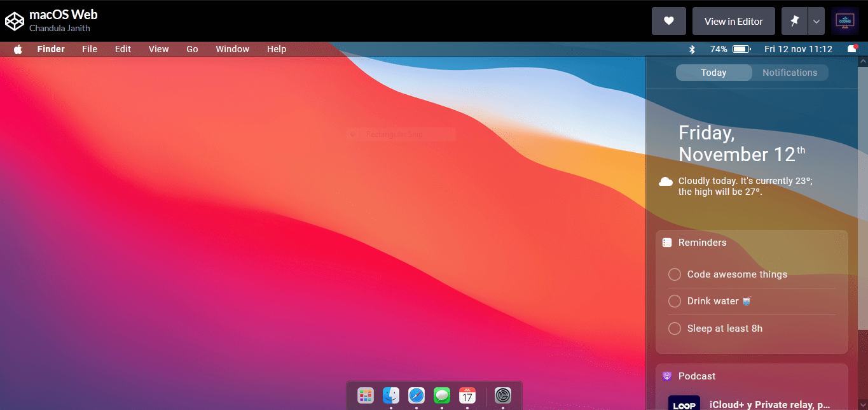Open the Apple logo menu
868x410 pixels.
pos(18,49)
